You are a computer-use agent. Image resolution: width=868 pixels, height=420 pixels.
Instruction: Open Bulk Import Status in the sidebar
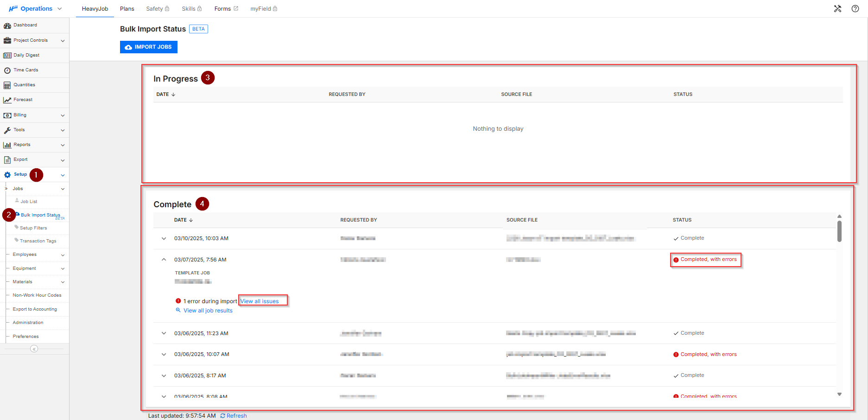point(40,215)
